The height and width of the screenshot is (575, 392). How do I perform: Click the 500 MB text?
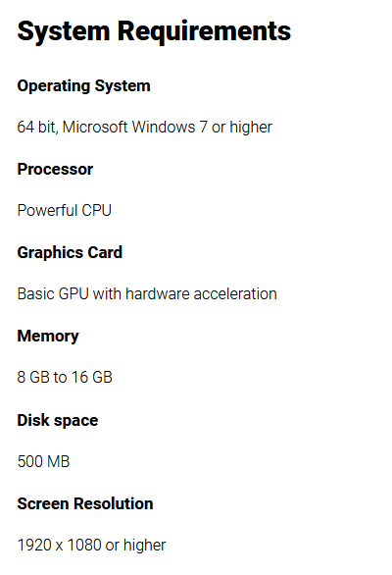(43, 462)
